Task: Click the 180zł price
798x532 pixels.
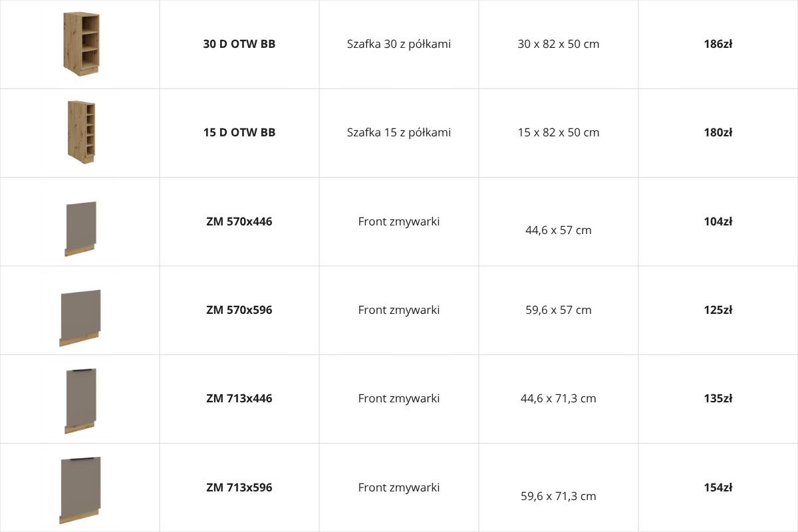Action: [x=718, y=132]
